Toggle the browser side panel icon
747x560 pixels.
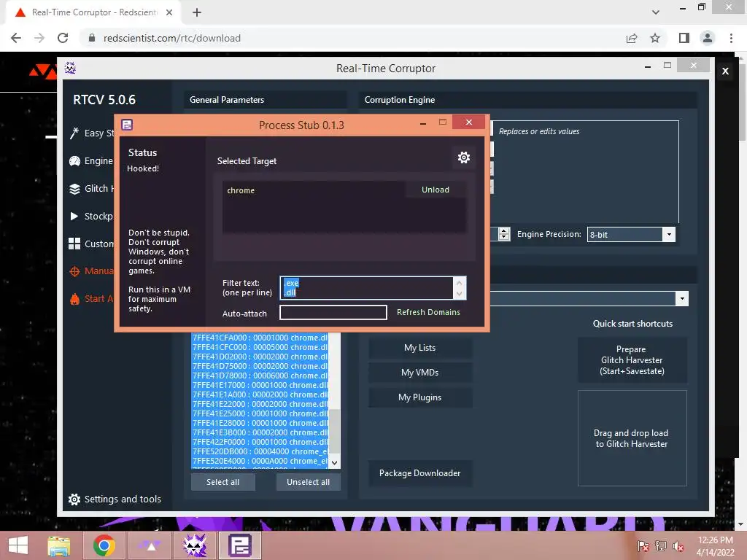coord(684,38)
